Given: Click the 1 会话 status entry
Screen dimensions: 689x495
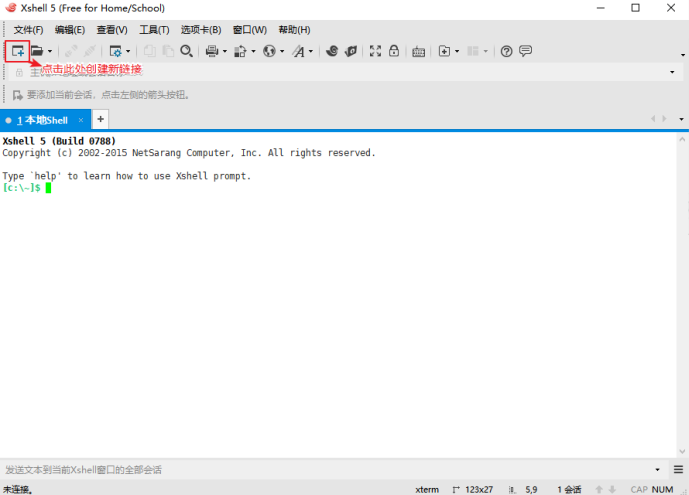Looking at the screenshot, I should point(569,489).
